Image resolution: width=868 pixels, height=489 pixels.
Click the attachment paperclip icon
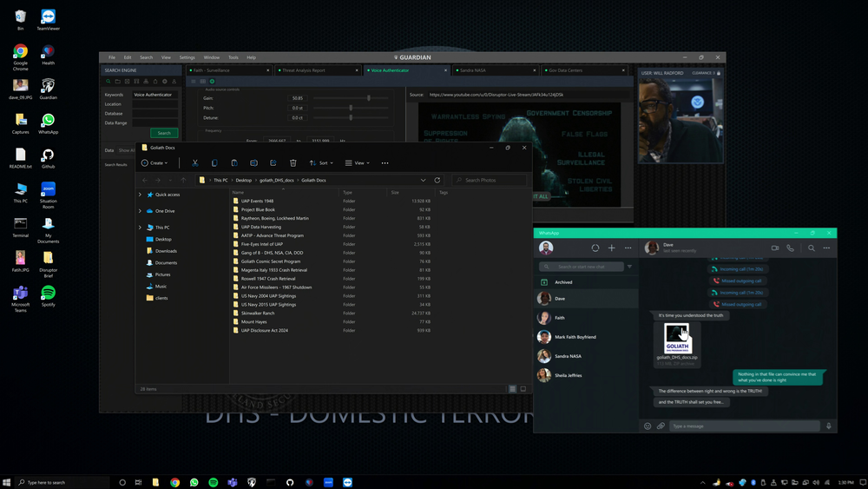pos(661,426)
